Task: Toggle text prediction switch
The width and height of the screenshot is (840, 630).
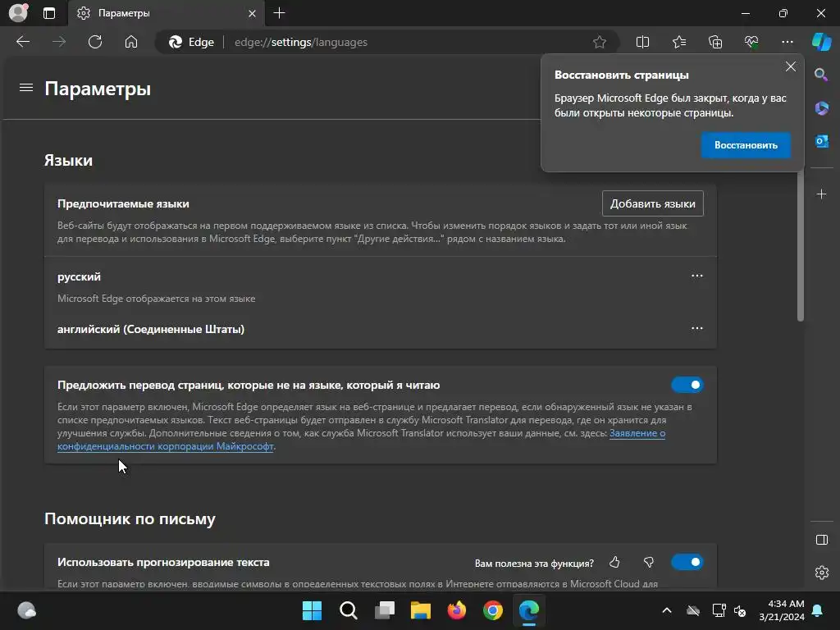Action: (x=687, y=562)
